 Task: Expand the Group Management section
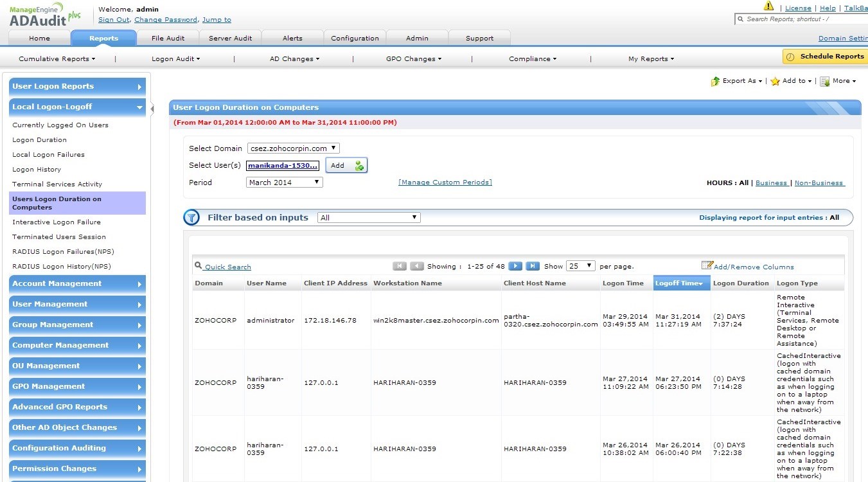point(77,325)
